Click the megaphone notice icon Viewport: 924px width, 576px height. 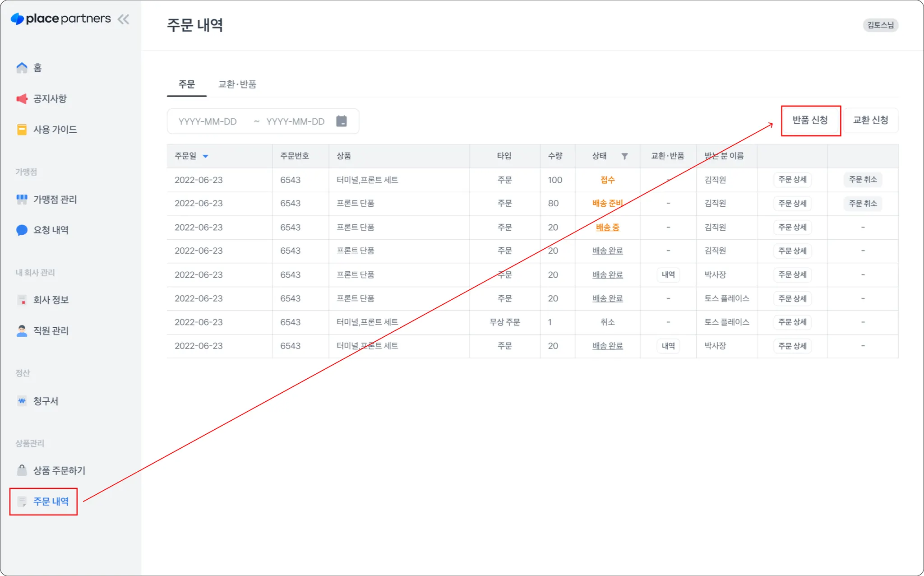point(22,98)
